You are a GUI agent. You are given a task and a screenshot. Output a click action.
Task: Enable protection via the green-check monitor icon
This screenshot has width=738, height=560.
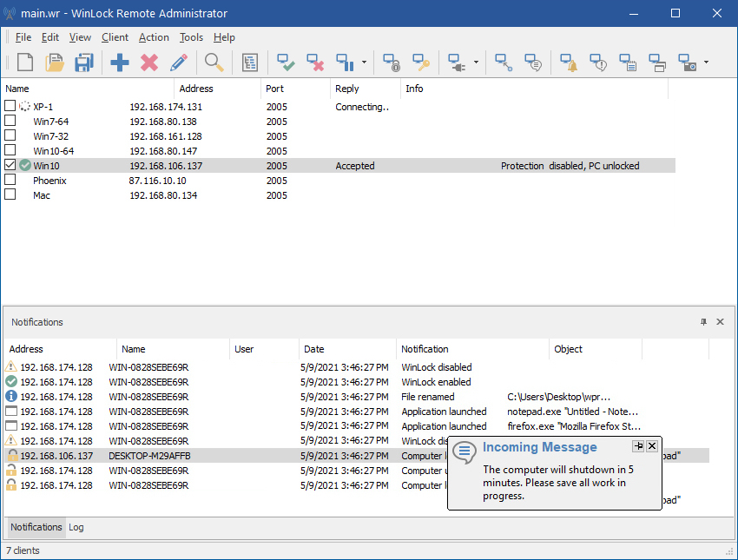[286, 62]
